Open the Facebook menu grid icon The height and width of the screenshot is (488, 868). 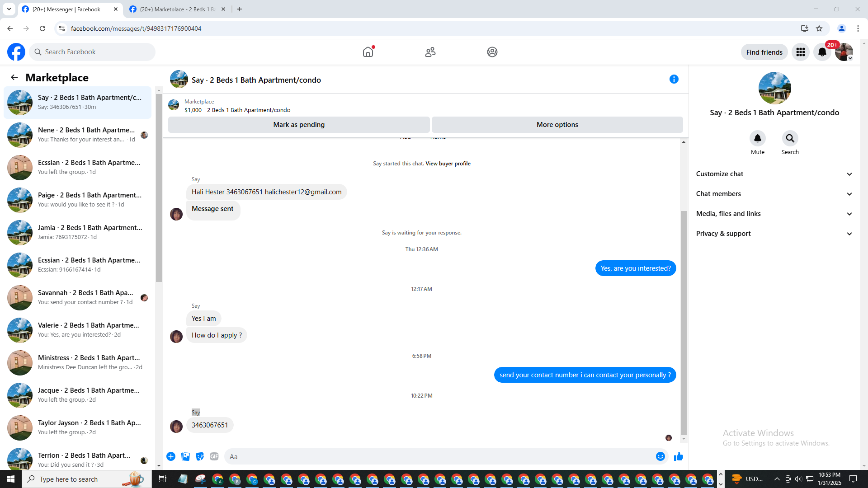pos(801,52)
